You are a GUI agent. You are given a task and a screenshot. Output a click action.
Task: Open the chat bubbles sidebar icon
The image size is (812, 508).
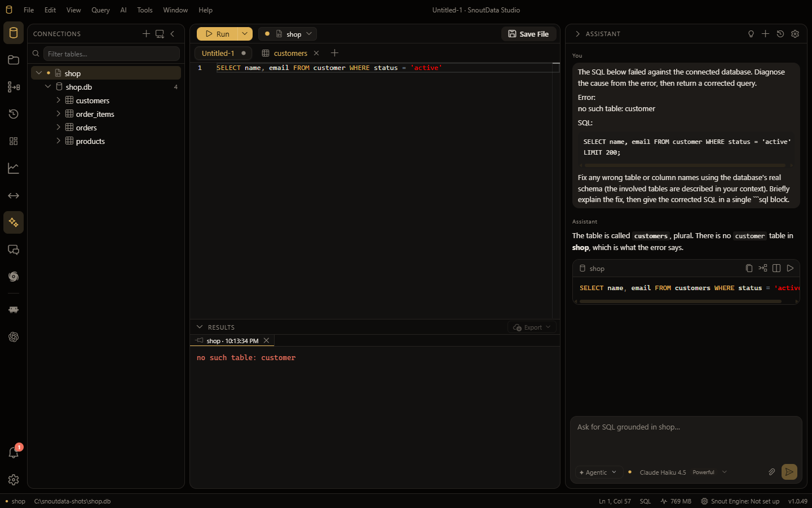point(14,249)
